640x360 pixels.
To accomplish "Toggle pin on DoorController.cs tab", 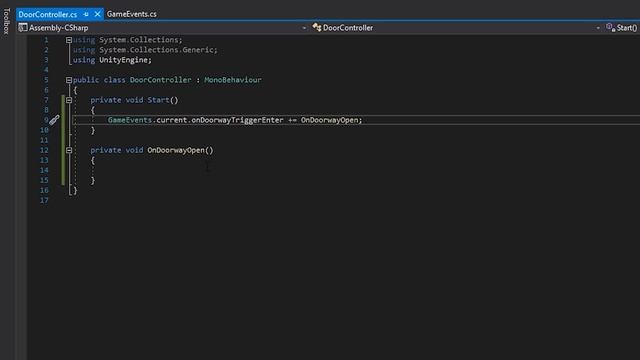I will (x=86, y=14).
